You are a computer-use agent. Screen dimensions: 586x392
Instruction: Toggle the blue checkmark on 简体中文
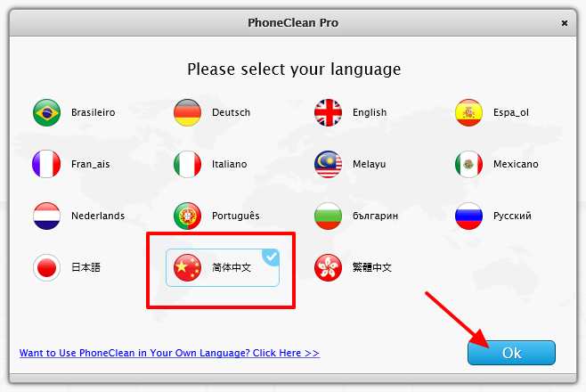272,257
